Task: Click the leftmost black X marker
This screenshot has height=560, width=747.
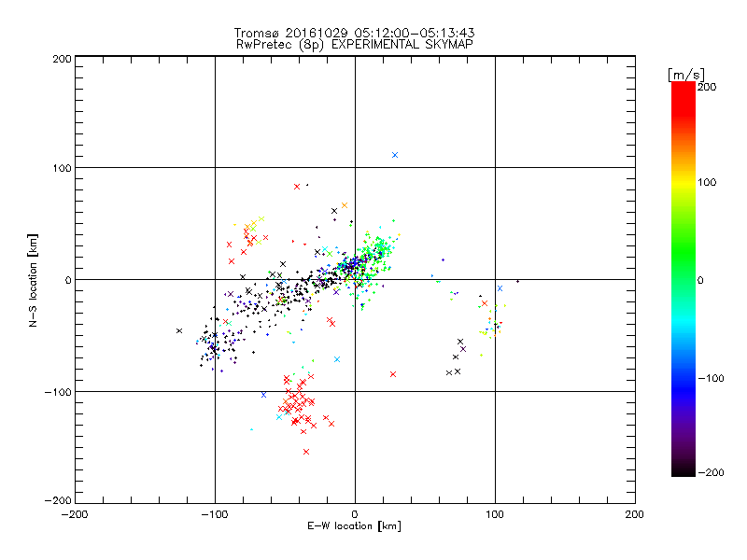Action: [179, 330]
